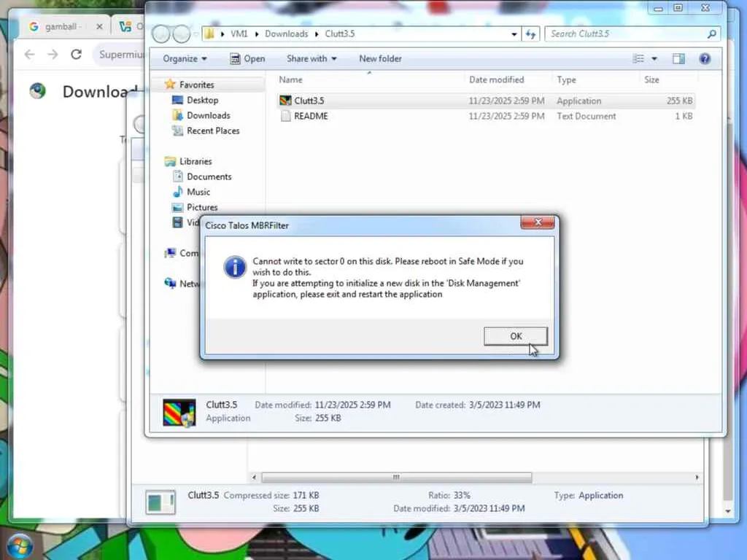
Task: Reload the browser page
Action: pos(76,55)
